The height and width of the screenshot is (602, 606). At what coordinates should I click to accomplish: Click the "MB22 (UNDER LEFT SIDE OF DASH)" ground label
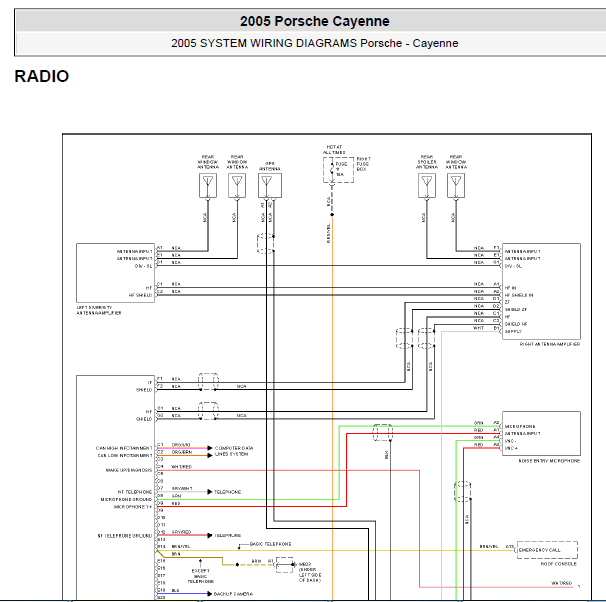(310, 572)
